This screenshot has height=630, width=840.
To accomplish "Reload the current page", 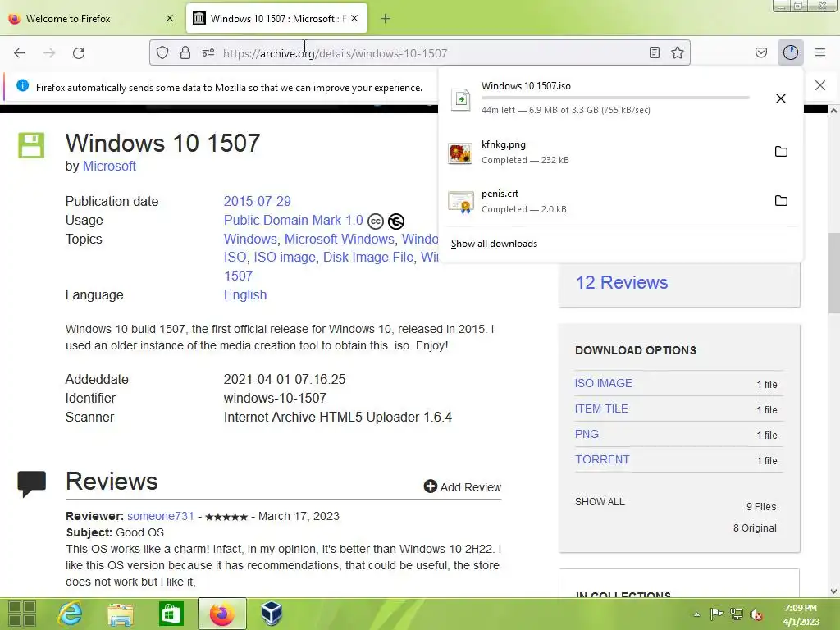I will click(79, 53).
